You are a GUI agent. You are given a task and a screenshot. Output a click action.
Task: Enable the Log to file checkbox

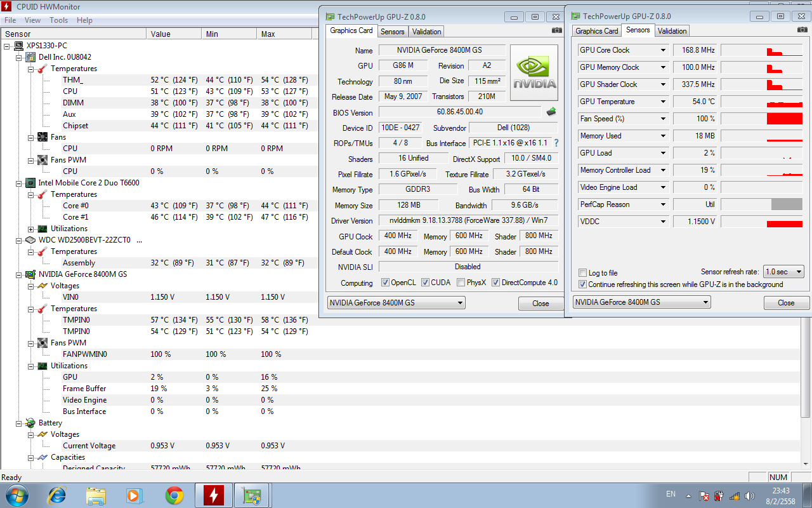coord(583,273)
